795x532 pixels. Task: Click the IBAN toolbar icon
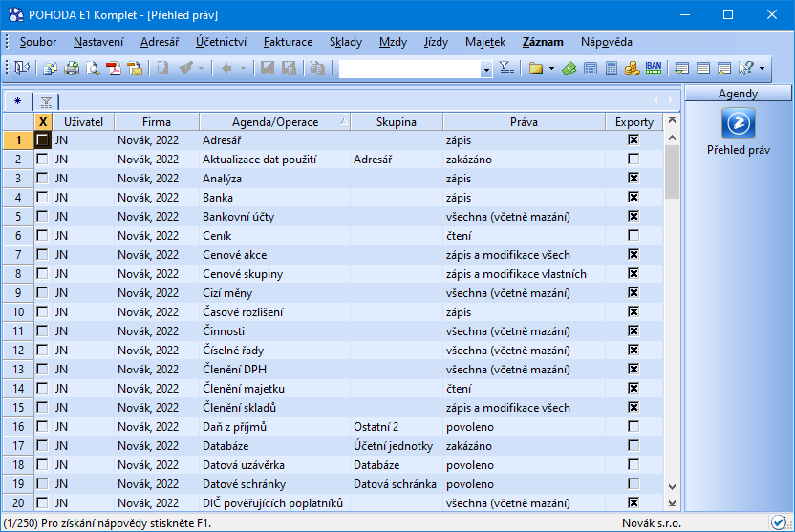pos(654,68)
